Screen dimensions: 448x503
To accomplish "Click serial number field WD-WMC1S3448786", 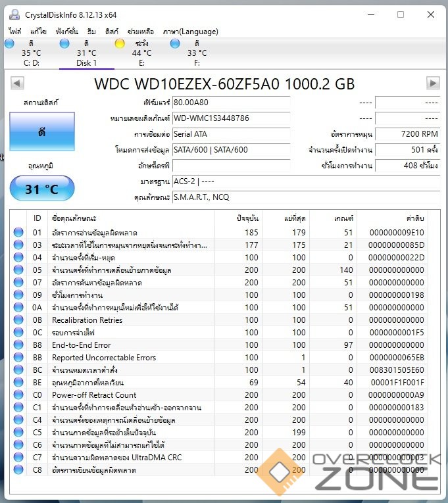I will pos(231,118).
